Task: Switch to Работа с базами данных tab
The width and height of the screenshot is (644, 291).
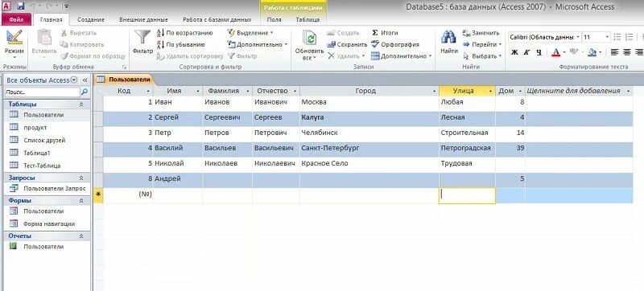Action: tap(217, 19)
